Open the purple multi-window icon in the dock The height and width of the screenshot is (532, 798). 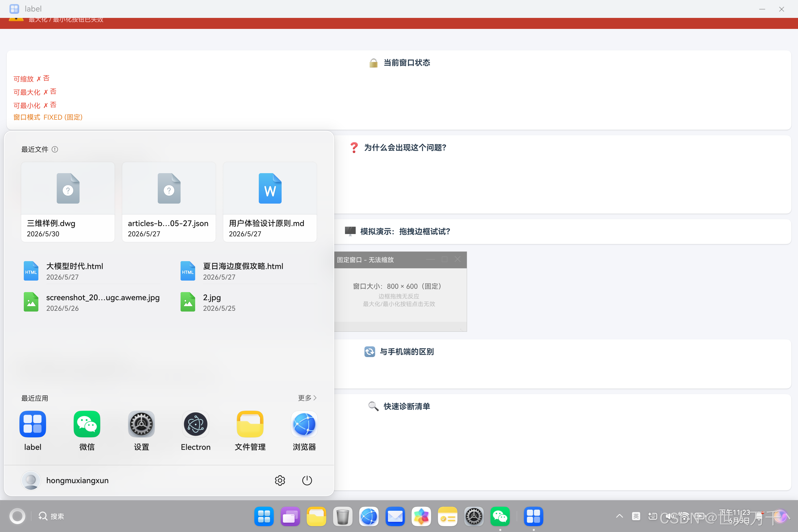[290, 516]
